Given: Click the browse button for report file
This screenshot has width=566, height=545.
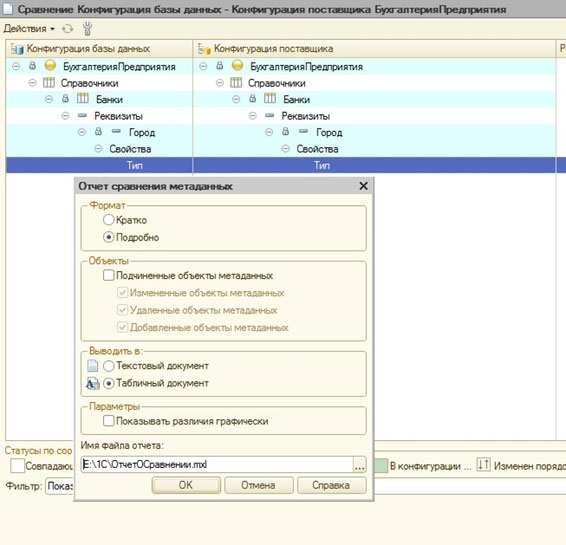Looking at the screenshot, I should (x=360, y=464).
